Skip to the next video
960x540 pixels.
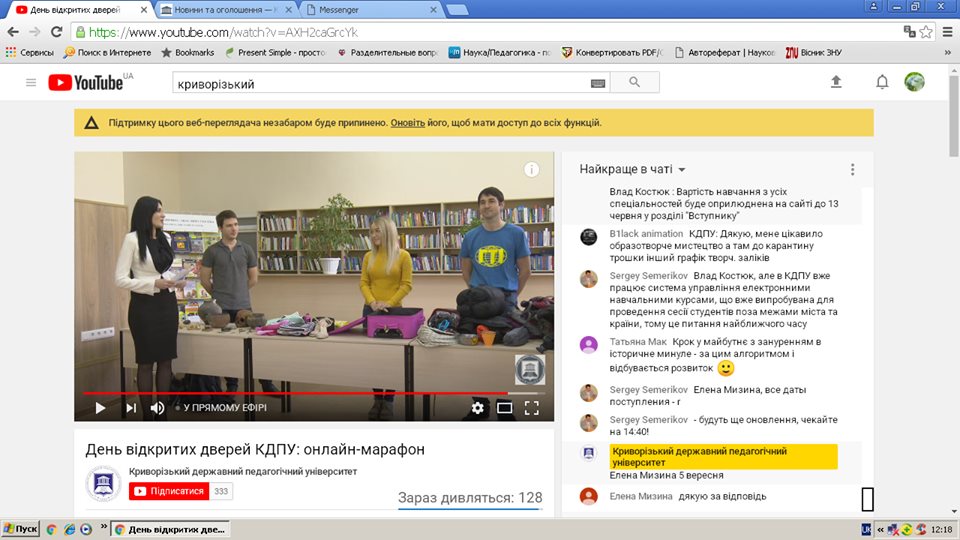(130, 408)
